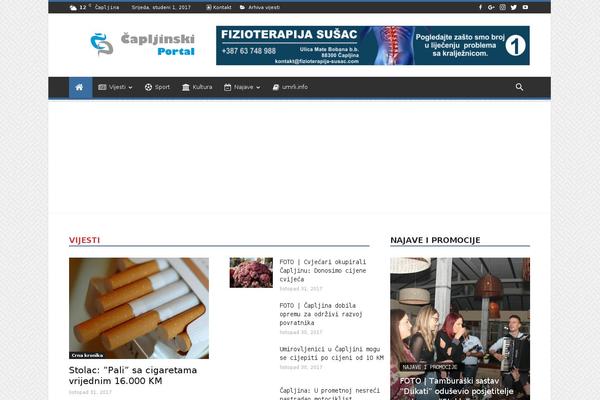
Task: Open the Tamburaški sastav Dukati photo
Action: pos(460,329)
